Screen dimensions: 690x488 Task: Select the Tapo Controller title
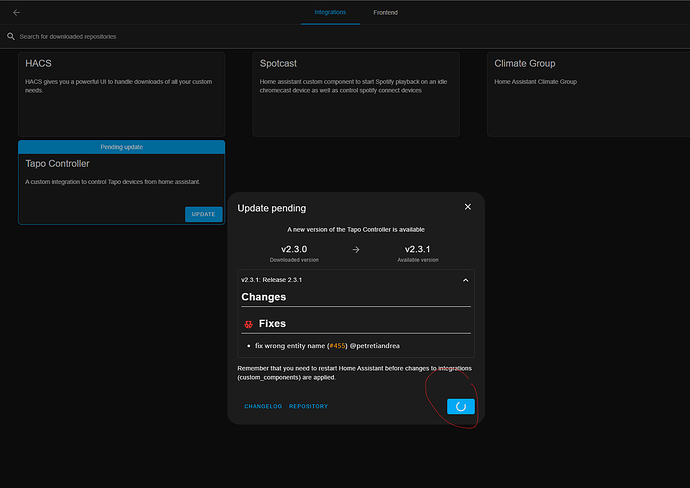[x=57, y=164]
